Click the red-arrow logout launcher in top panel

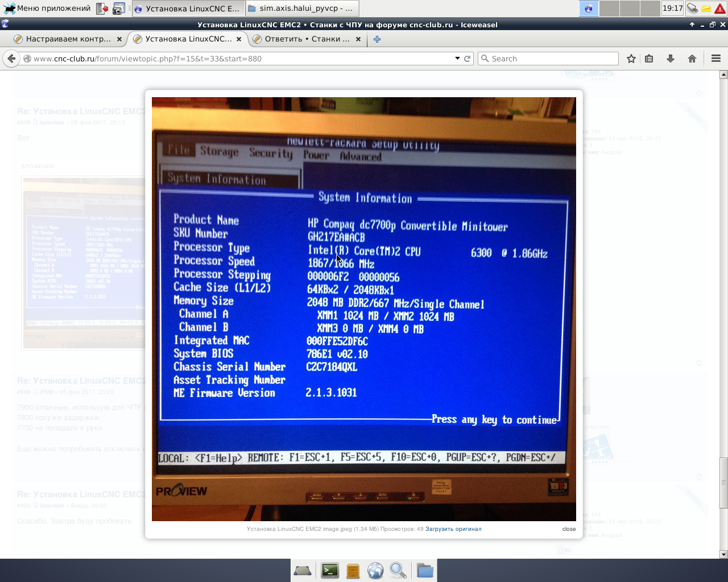tap(102, 9)
